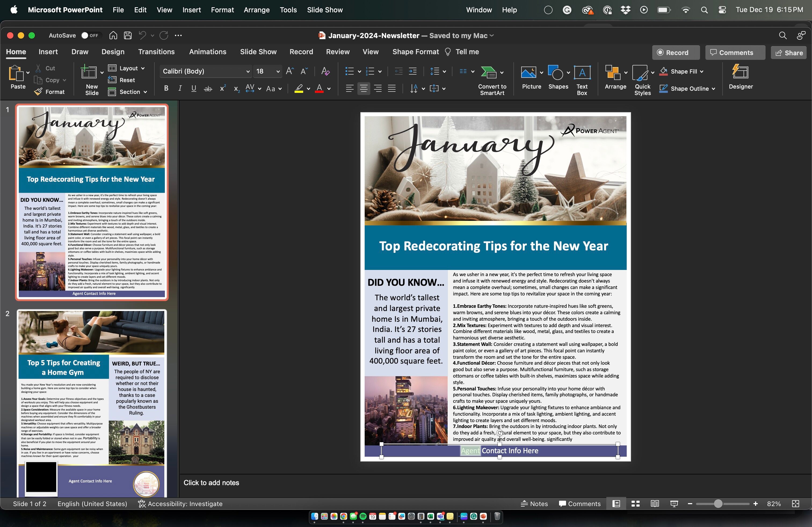Click the Designer icon in the ribbon
The image size is (812, 527).
(x=740, y=72)
